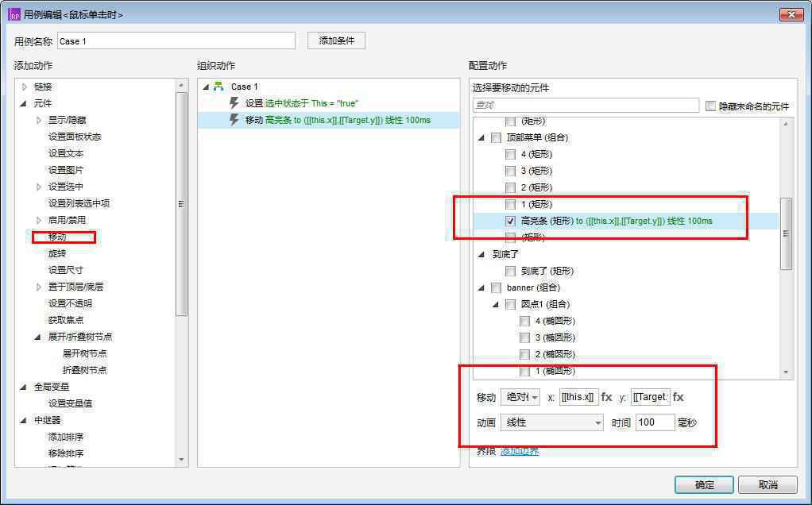
Task: Collapse the 展开/折叠树节点 node
Action: pyautogui.click(x=38, y=337)
